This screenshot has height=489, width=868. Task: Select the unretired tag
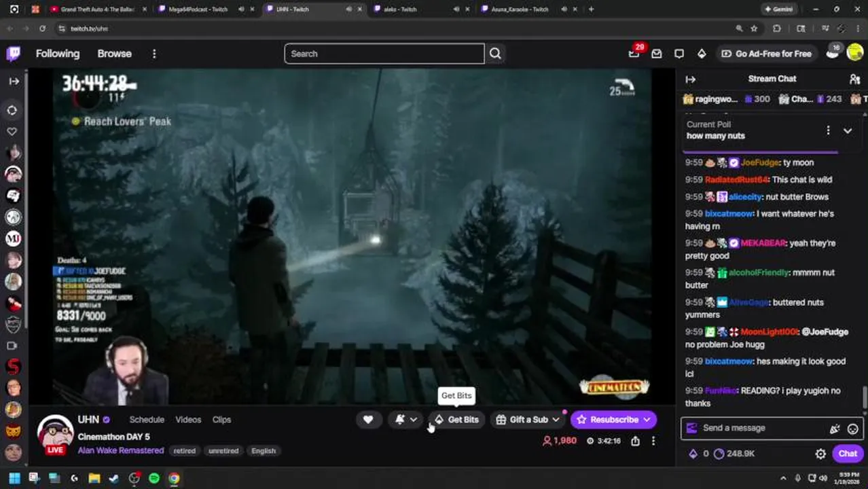223,451
